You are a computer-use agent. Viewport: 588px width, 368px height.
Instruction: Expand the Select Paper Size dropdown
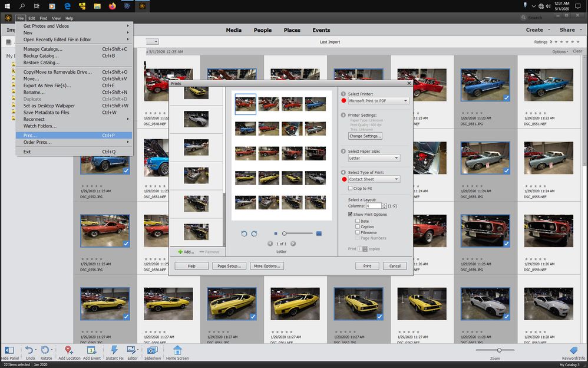(x=373, y=157)
